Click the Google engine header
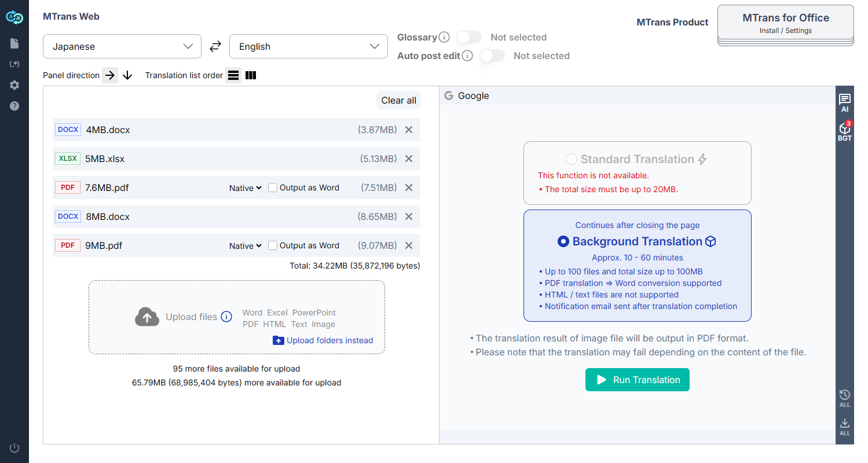This screenshot has height=463, width=868. pos(467,95)
